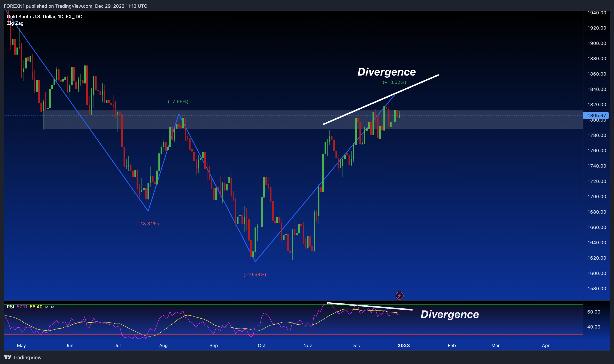Click the 1860.00 price axis label
614x364 pixels.
[x=597, y=74]
